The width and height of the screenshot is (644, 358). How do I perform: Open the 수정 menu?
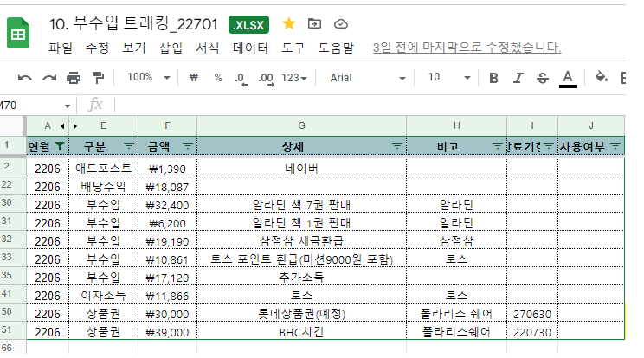click(97, 48)
